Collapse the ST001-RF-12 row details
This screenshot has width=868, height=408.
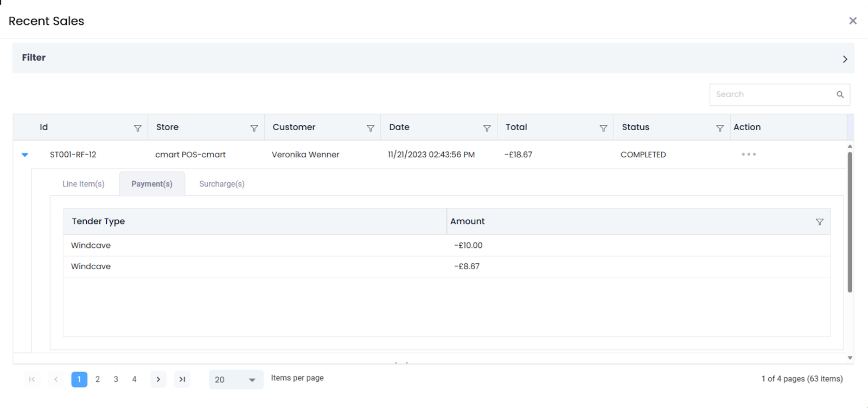click(x=25, y=155)
